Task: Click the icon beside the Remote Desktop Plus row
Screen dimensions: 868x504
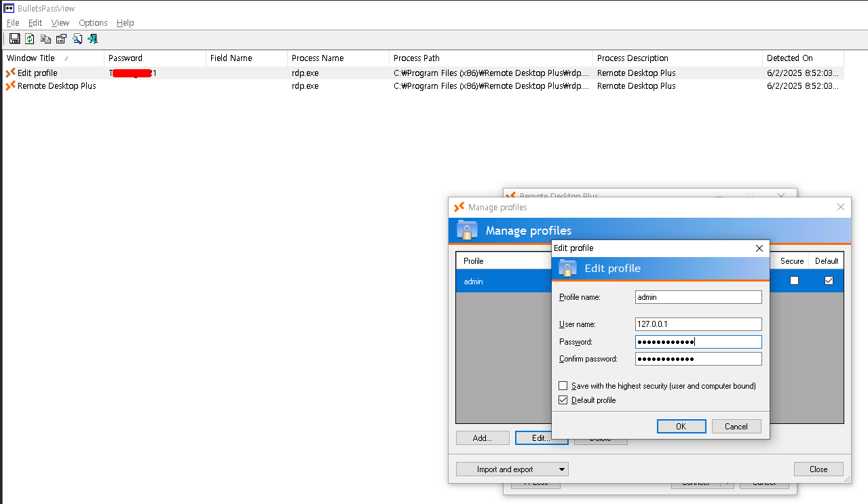Action: [x=10, y=85]
